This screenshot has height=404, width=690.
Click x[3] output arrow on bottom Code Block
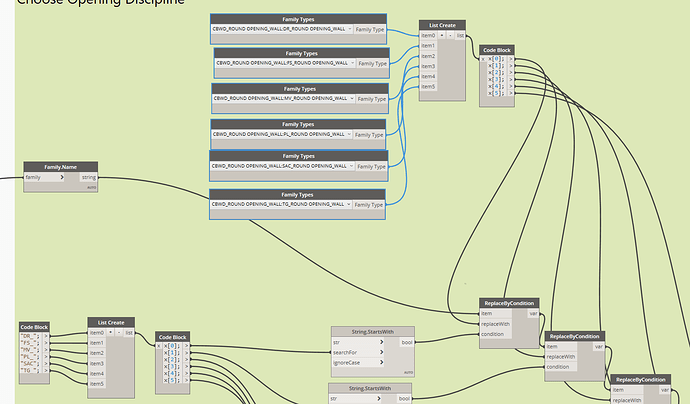[x=187, y=367]
